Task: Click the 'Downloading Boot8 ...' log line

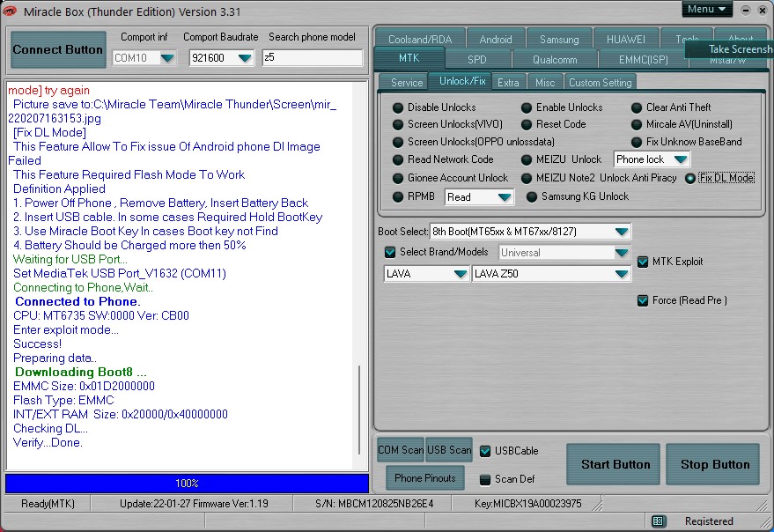Action: tap(80, 372)
